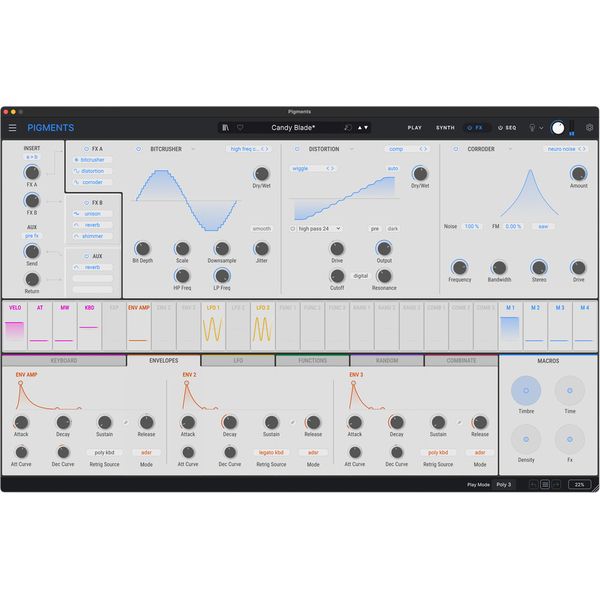Switch to the SYNTH view tab
This screenshot has width=600, height=600.
445,128
